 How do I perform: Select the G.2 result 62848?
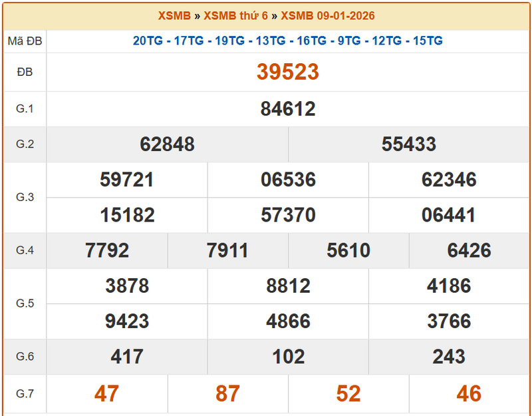click(x=168, y=144)
